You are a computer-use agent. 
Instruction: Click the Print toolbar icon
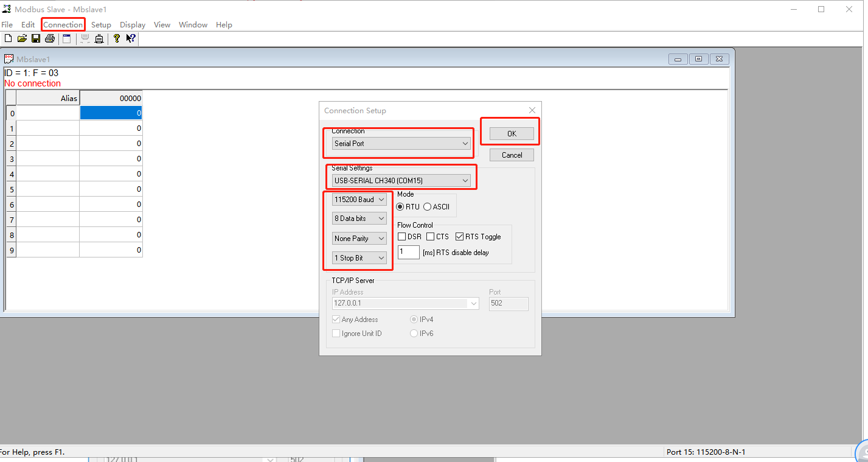click(x=50, y=39)
